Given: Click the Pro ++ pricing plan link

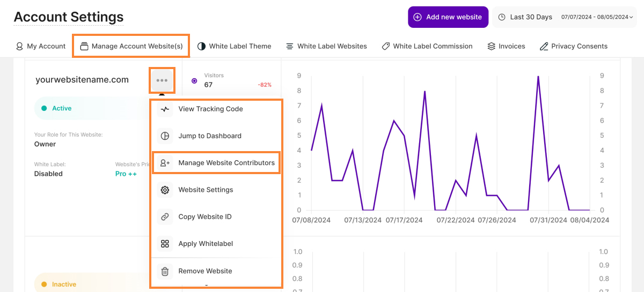Looking at the screenshot, I should coord(126,174).
